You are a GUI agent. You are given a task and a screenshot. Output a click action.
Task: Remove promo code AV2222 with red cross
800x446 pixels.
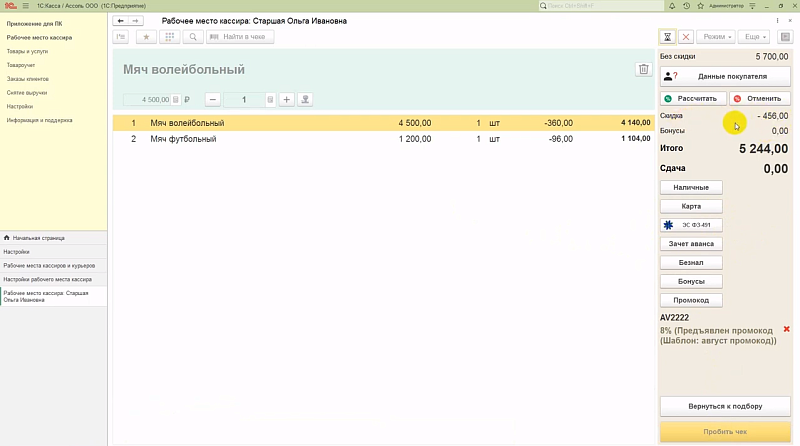[786, 329]
